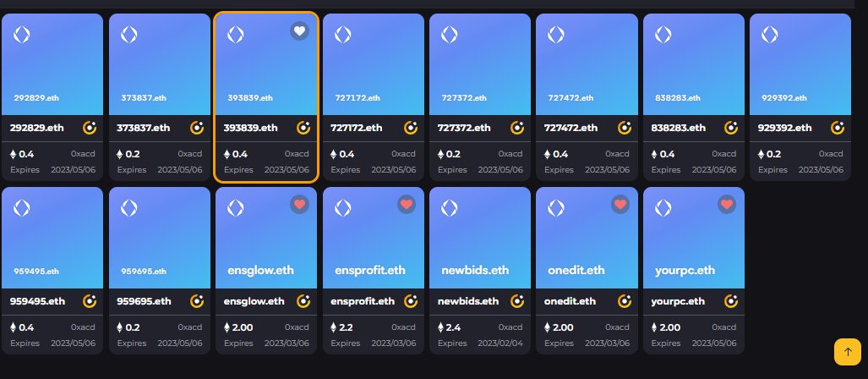Toggle the heart on yourpc.eth card

(727, 205)
